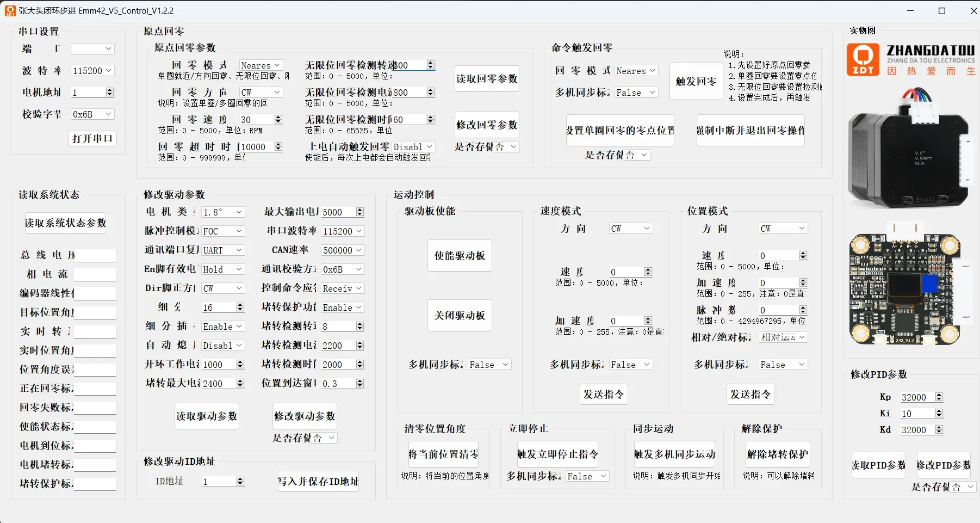Click ID地址 stepper arrows
This screenshot has width=980, height=523.
[240, 481]
